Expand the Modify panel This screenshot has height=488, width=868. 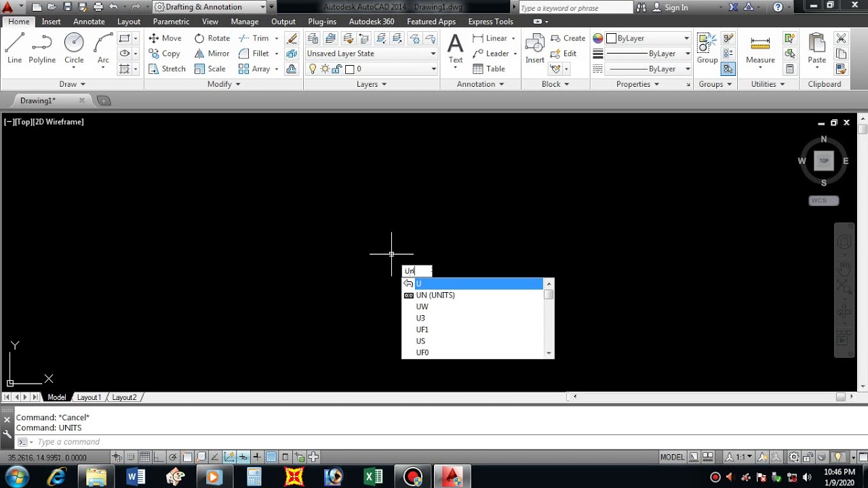point(224,84)
